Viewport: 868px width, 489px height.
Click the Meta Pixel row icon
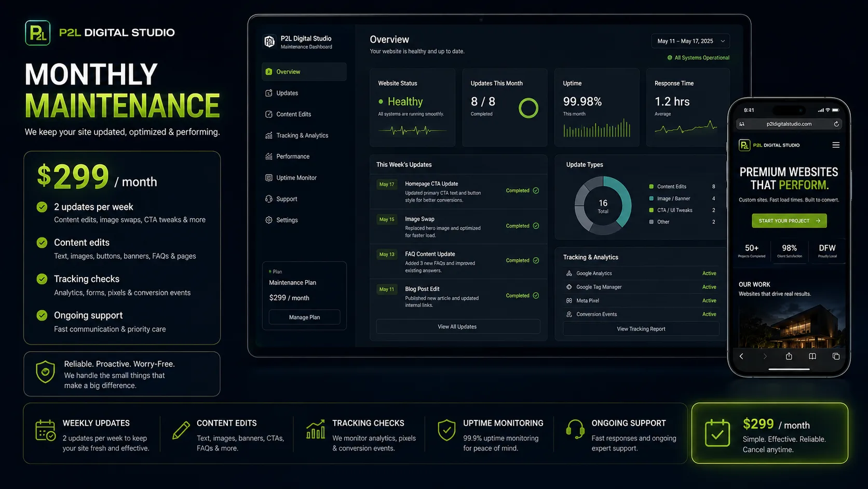[x=569, y=300]
